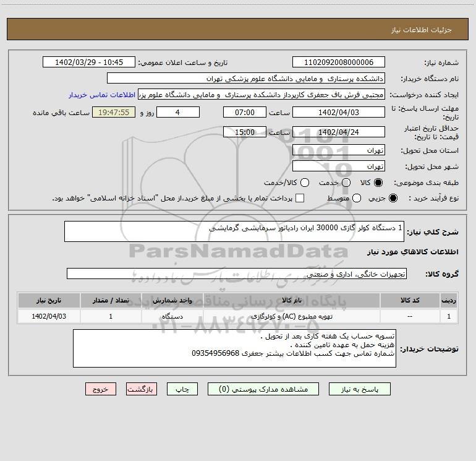
Task: Click the response deadline date 1402/04/03 field
Action: pos(339,113)
